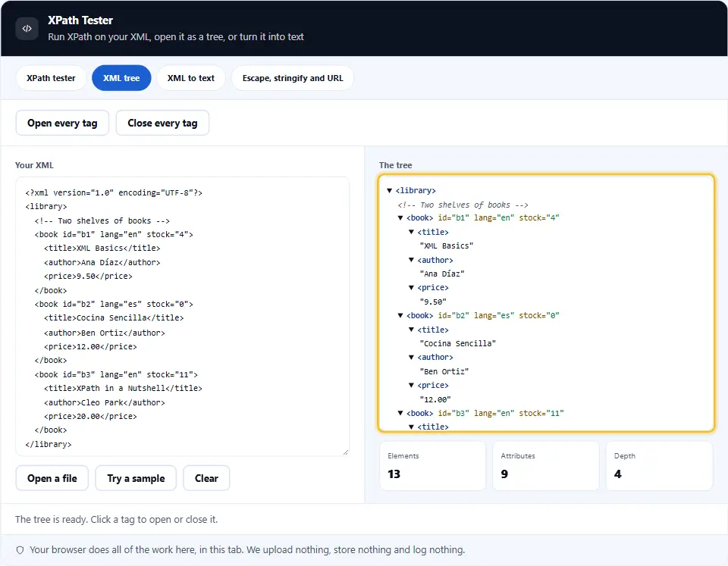
Task: Collapse the price node containing "9.50"
Action: pos(411,288)
